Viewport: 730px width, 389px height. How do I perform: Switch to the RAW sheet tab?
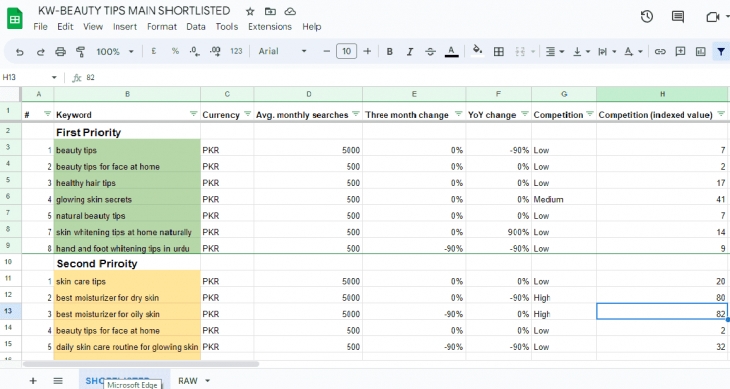[188, 381]
